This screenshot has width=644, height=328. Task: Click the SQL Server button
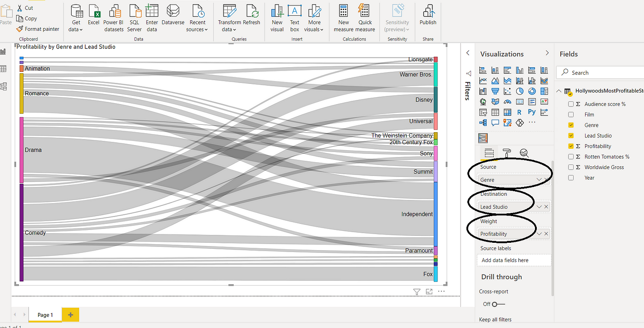point(134,18)
